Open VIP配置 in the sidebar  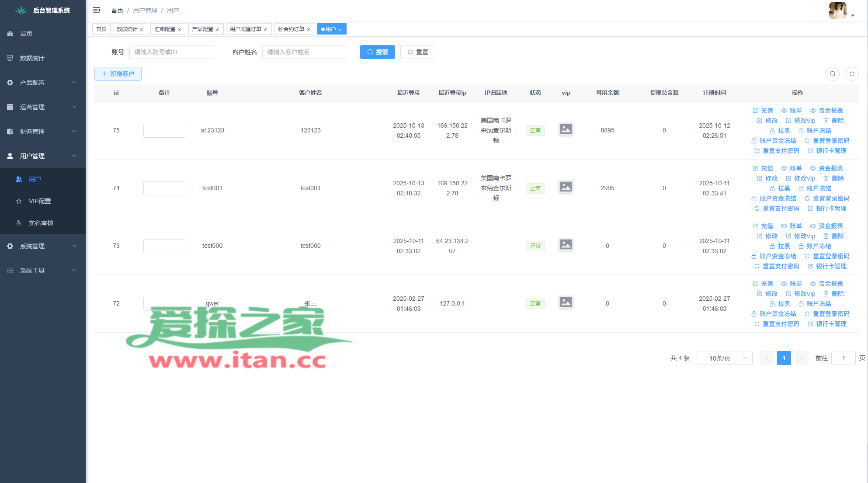click(x=40, y=201)
